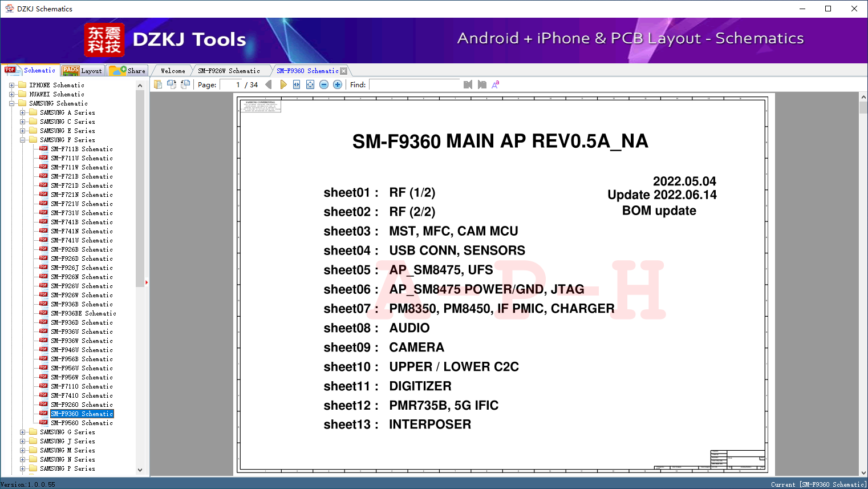
Task: Click the folder icon of IPHONE Schematic
Action: [22, 85]
